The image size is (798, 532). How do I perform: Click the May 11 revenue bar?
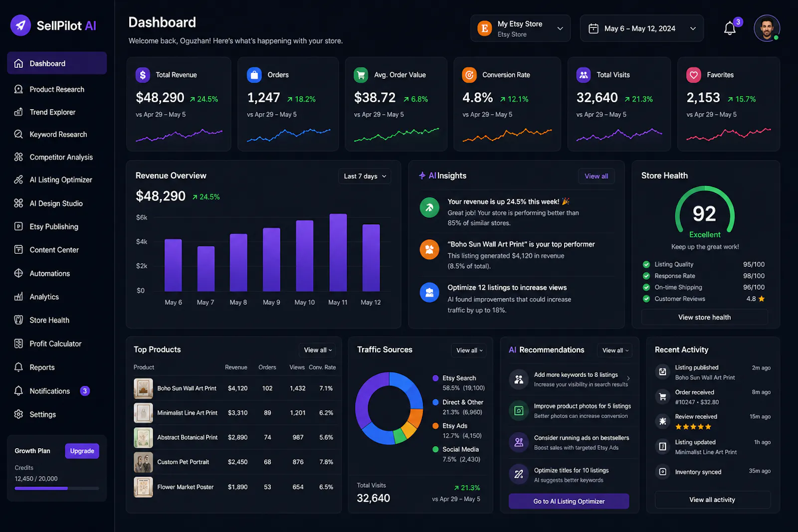pyautogui.click(x=338, y=252)
